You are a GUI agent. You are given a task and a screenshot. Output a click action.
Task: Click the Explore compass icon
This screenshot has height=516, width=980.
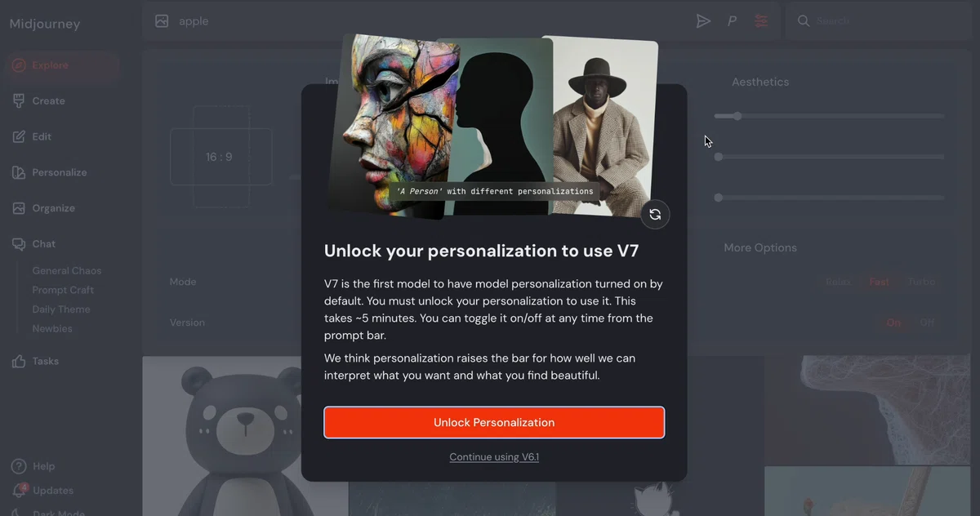(x=19, y=65)
